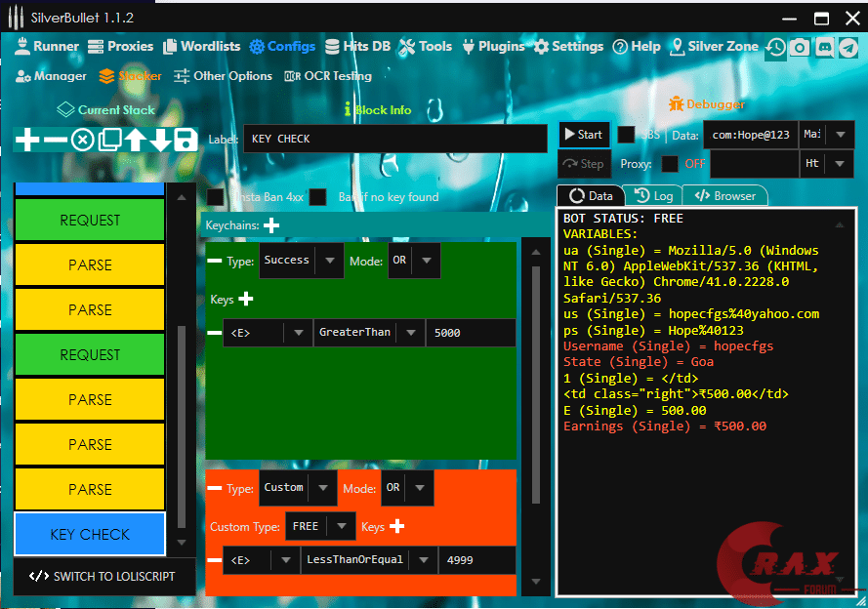Toggle the Proxy OFF checkbox

[670, 164]
